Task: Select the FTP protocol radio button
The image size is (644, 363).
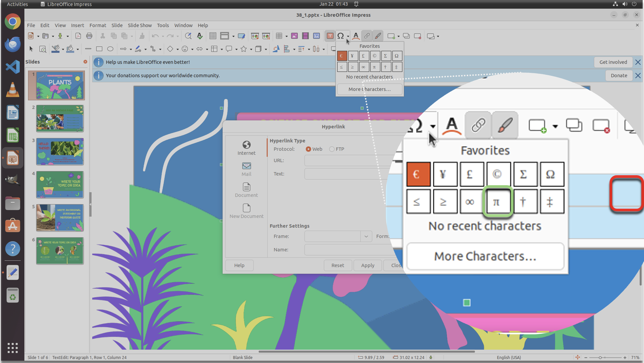Action: click(x=332, y=149)
